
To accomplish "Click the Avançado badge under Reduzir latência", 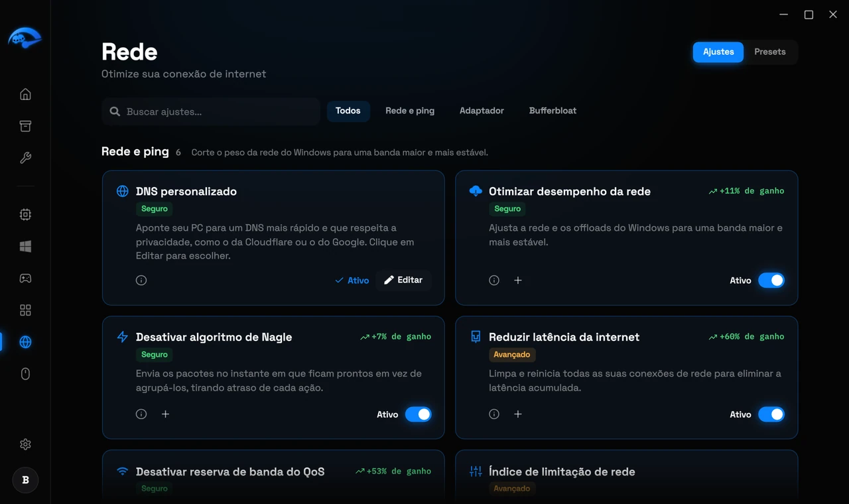I will (512, 355).
